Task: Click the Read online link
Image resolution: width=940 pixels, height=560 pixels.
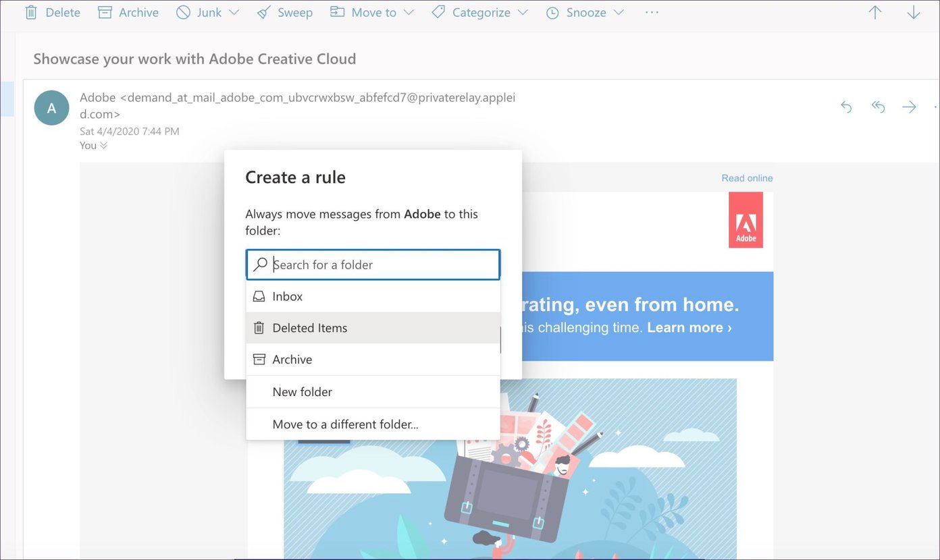Action: click(746, 177)
